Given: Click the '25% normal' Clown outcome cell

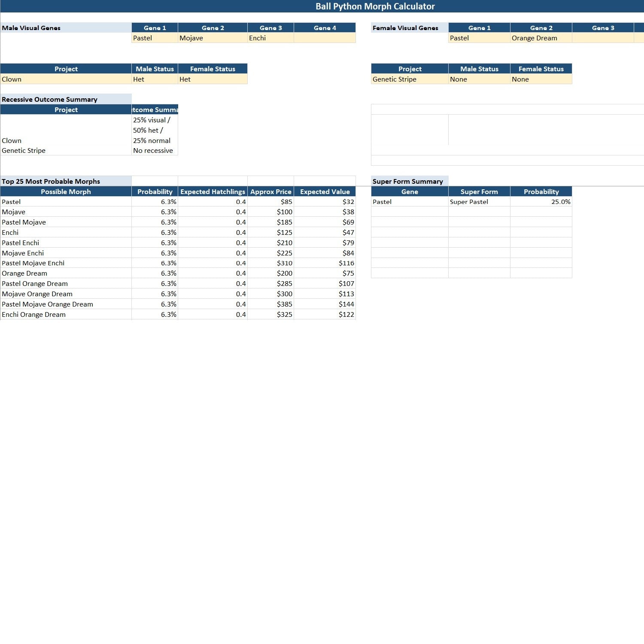Looking at the screenshot, I should (x=155, y=130).
